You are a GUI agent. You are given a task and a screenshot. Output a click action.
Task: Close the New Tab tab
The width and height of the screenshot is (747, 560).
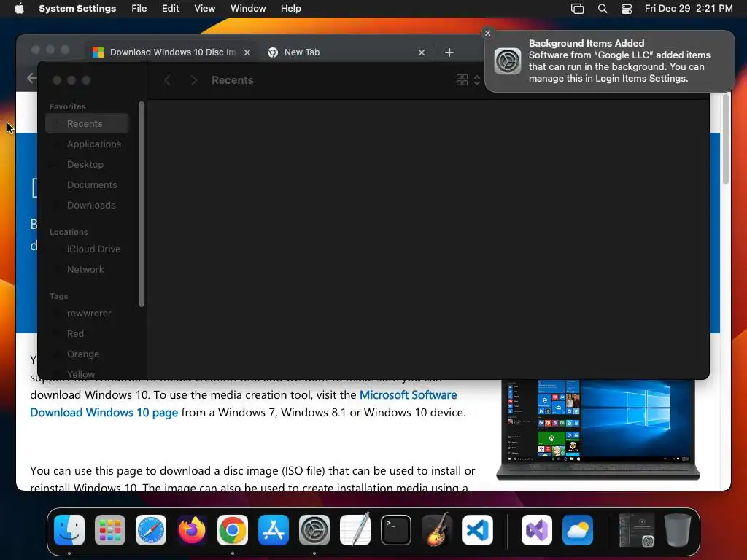[422, 52]
